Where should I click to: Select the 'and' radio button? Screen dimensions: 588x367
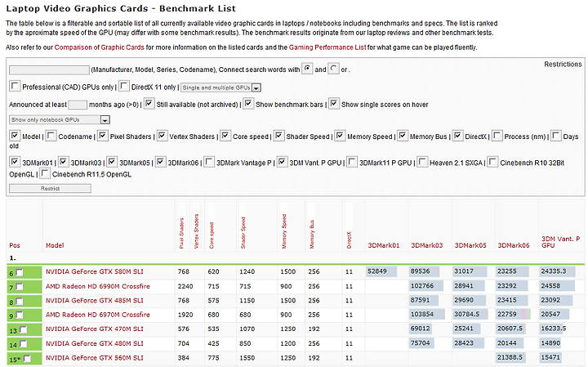click(307, 69)
